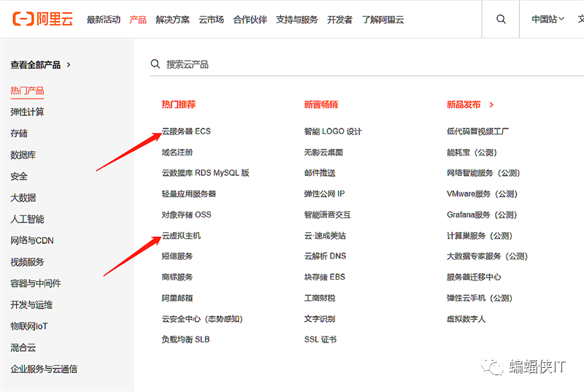Click the 搜索云产品 search field
Image resolution: width=584 pixels, height=392 pixels.
(367, 64)
